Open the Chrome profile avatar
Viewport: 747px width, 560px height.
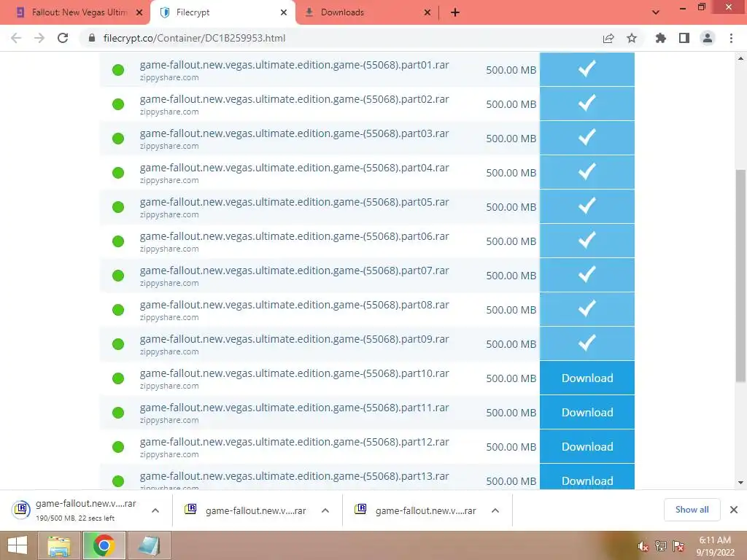coord(708,38)
